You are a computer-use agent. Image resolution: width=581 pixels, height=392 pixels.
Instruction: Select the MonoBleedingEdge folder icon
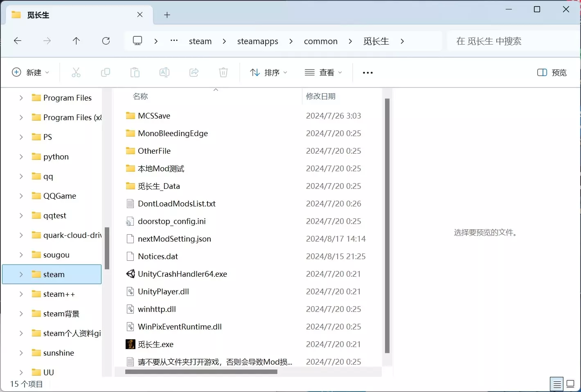(x=131, y=133)
